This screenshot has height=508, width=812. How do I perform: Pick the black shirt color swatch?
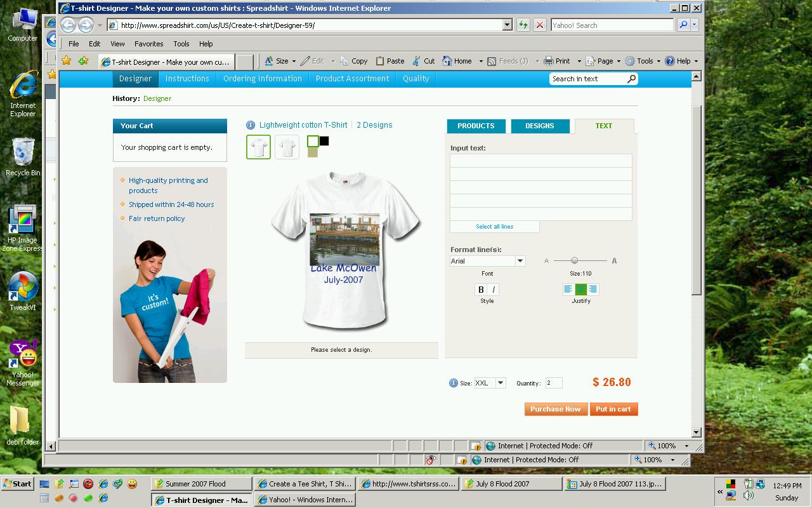[324, 141]
